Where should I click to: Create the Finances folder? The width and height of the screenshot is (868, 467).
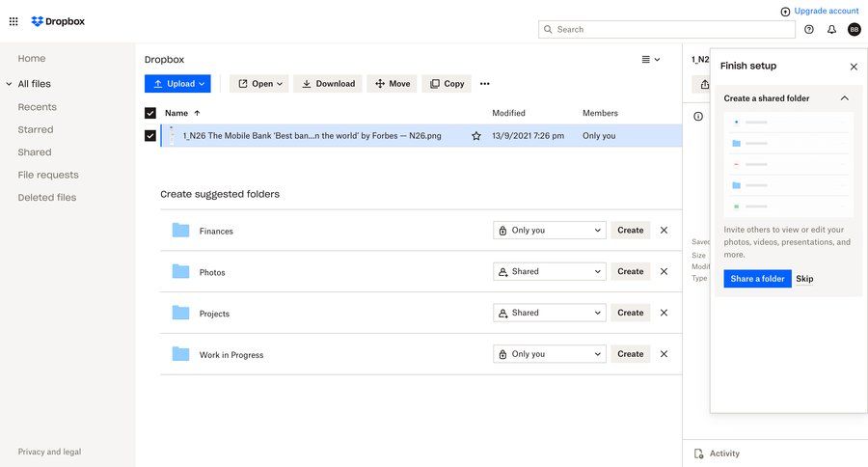[x=631, y=231]
